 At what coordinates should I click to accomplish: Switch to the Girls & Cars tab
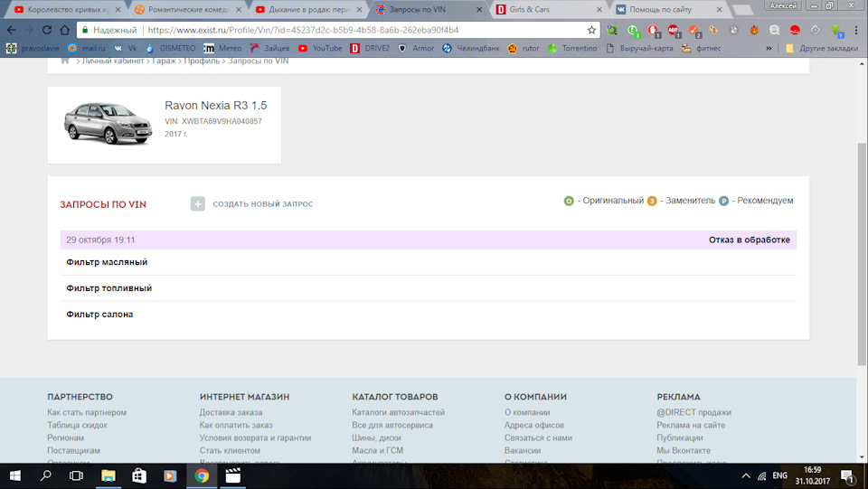550,9
